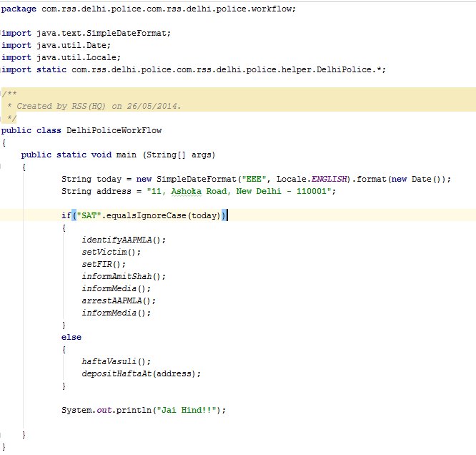Click the else keyword
This screenshot has width=476, height=455.
(x=71, y=337)
